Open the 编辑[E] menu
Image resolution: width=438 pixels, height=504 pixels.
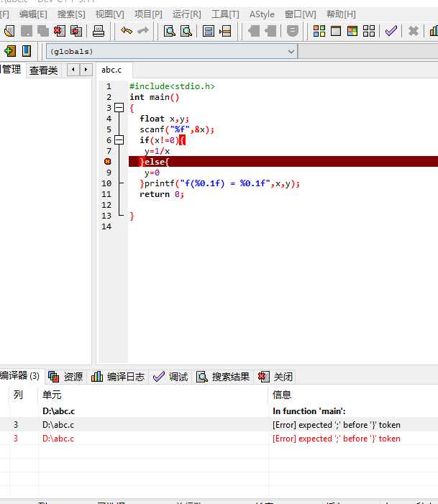pos(33,14)
